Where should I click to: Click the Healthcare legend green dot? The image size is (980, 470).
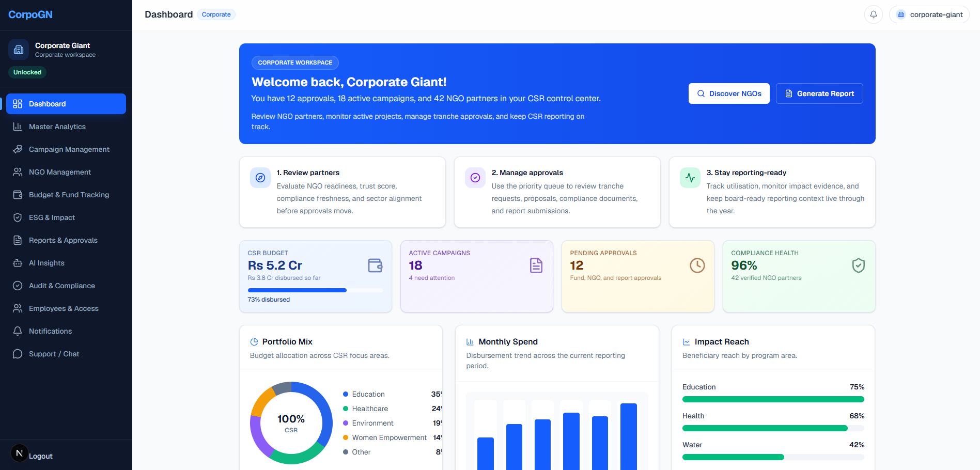[346, 409]
